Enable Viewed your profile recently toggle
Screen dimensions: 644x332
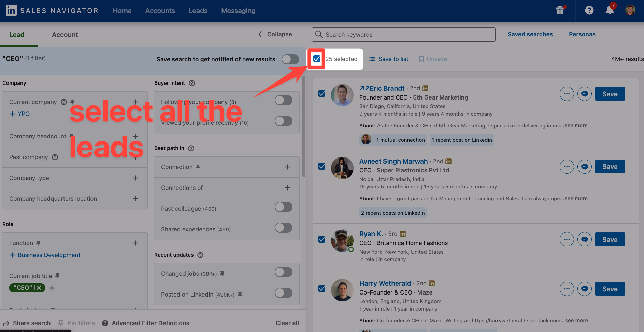point(284,121)
